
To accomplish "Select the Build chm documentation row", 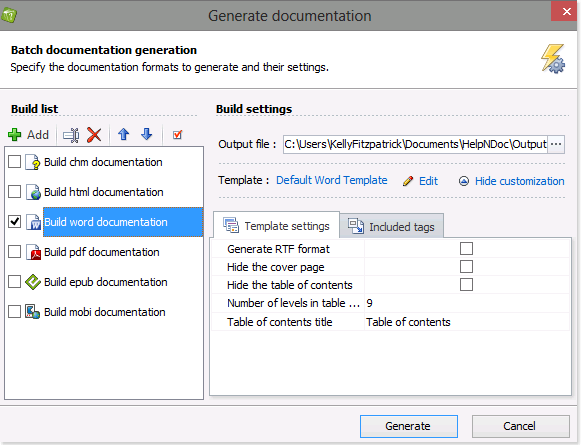I will [x=103, y=162].
